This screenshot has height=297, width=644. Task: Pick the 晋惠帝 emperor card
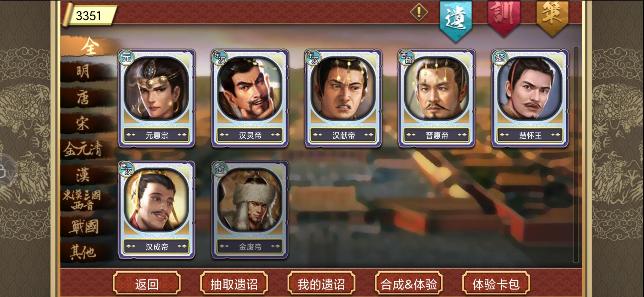pos(437,98)
